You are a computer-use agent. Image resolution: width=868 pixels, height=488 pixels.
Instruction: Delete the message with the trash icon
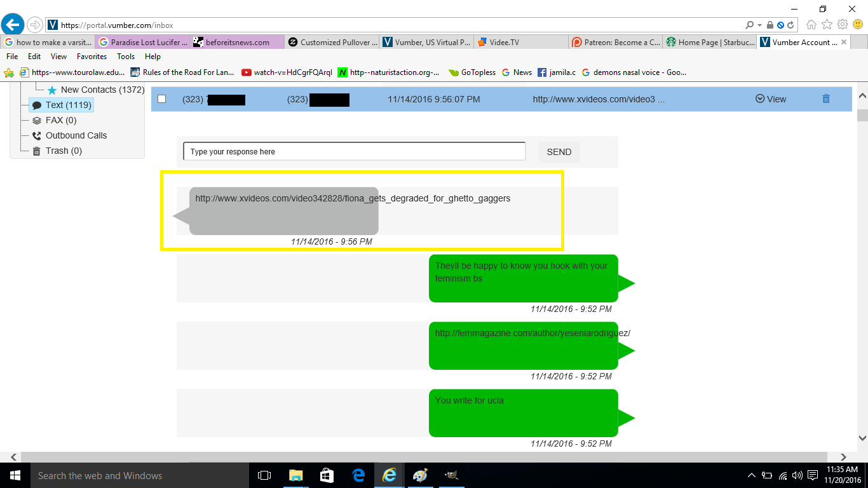826,98
